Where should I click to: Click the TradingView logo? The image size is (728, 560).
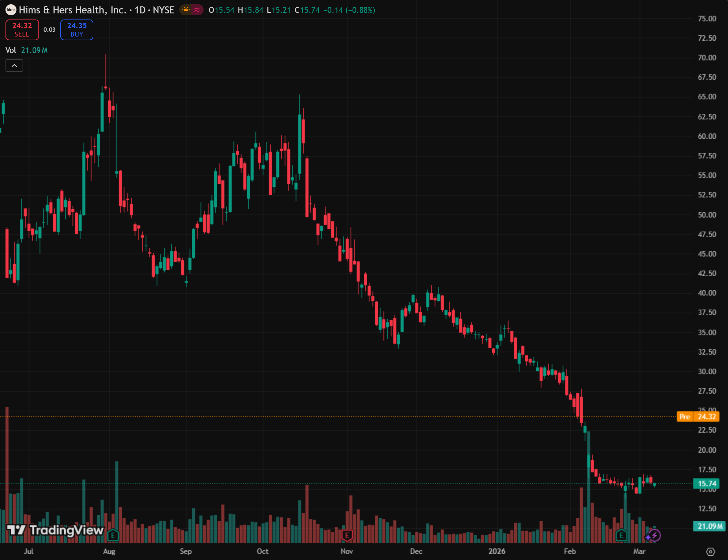point(55,530)
